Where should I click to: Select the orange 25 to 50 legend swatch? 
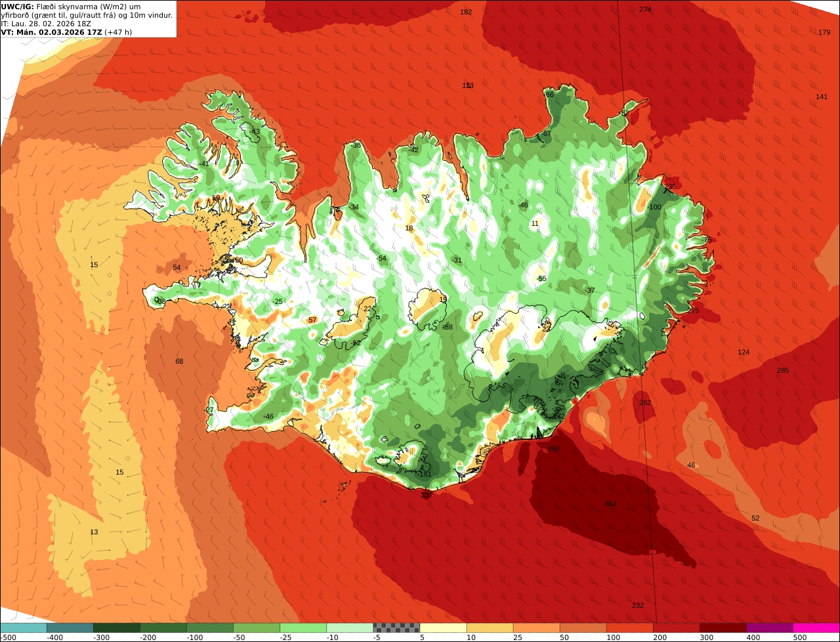coord(536,628)
